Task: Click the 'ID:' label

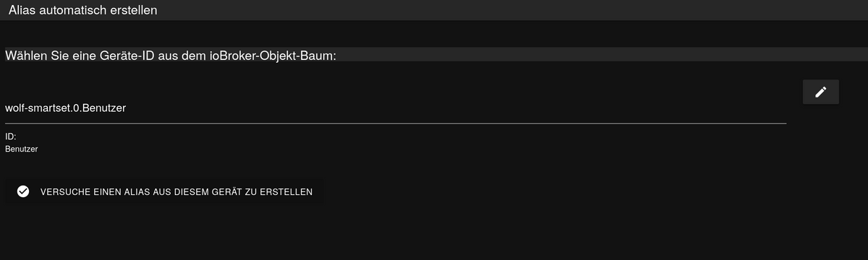Action: click(11, 136)
